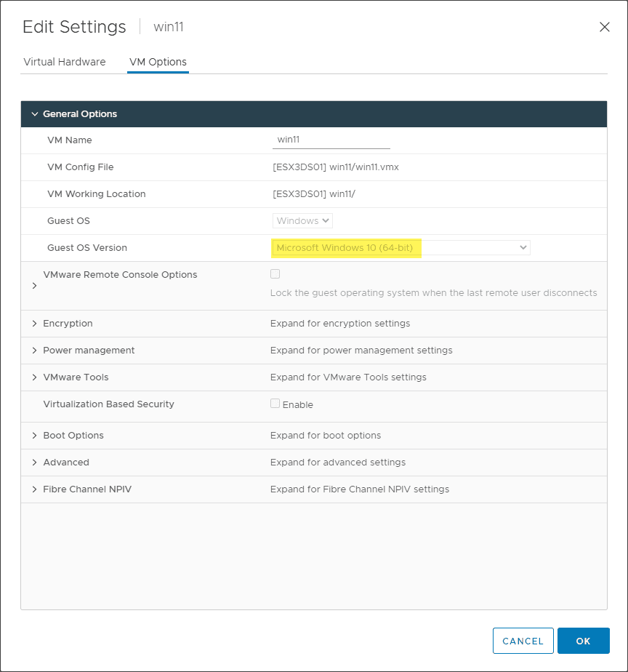Screen dimensions: 628x672
Task: Expand the Power management section
Action: click(34, 350)
